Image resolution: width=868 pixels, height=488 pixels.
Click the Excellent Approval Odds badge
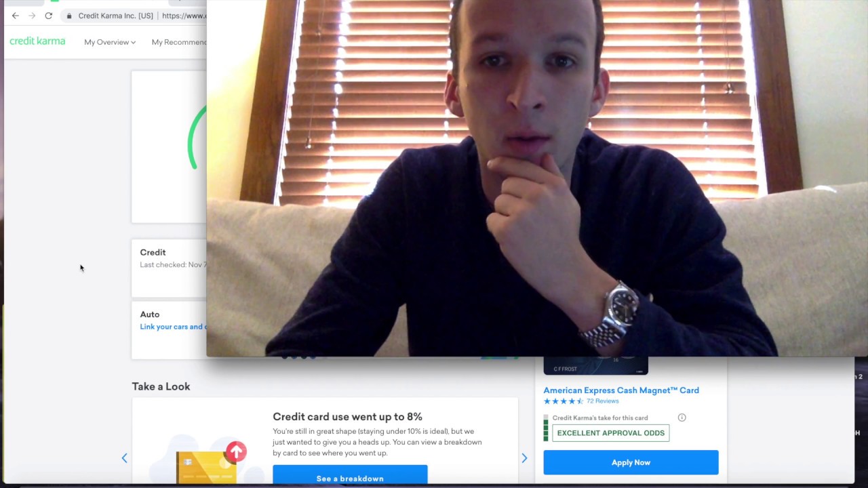pos(611,433)
